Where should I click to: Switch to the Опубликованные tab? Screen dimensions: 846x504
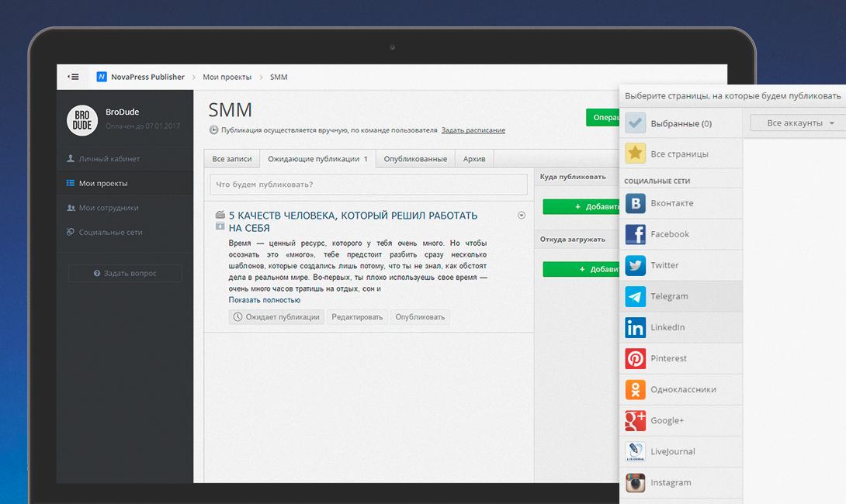pos(415,158)
